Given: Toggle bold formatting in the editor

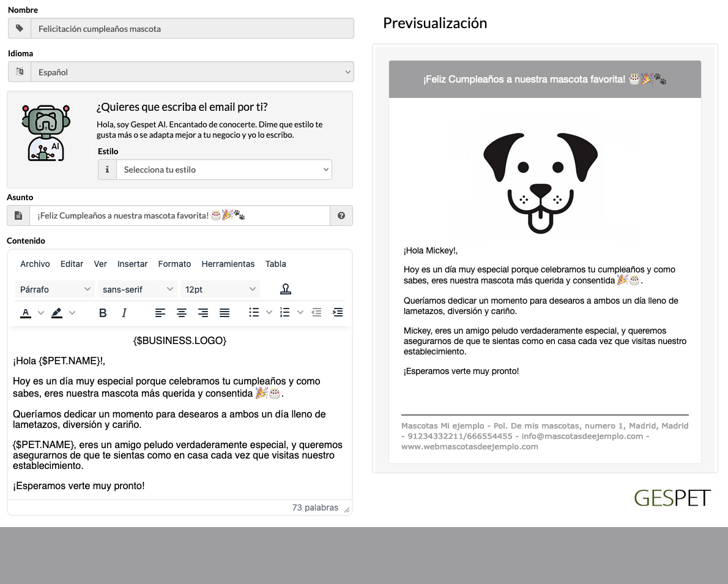Looking at the screenshot, I should [x=103, y=313].
